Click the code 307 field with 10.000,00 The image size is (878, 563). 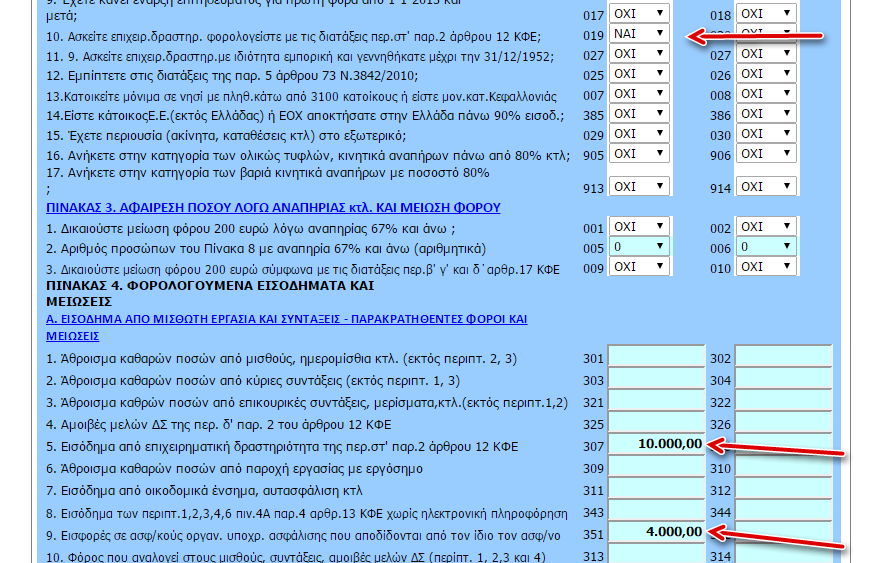(x=656, y=445)
